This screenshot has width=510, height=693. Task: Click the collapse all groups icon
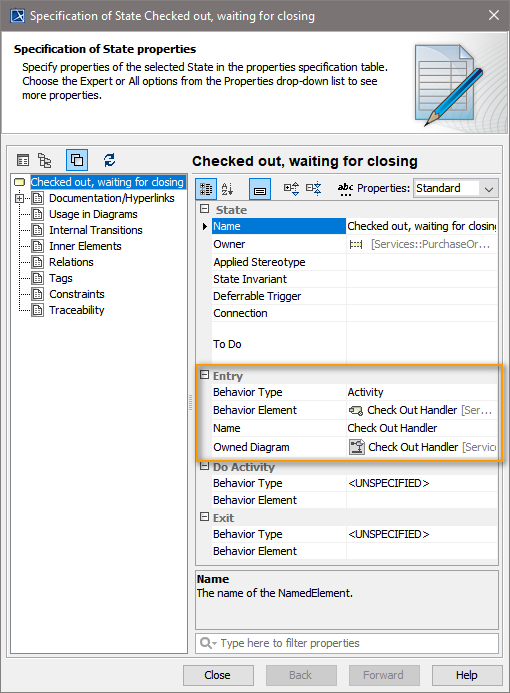(x=314, y=189)
